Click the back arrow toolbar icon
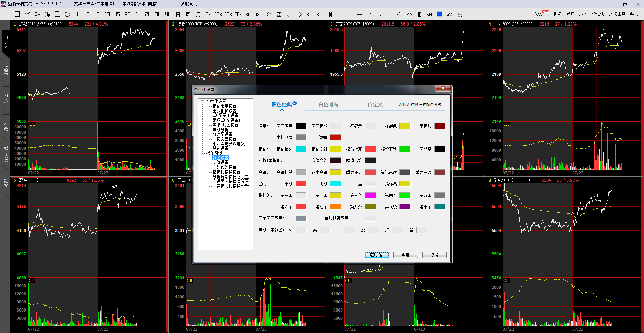644x333 pixels. tap(8, 14)
